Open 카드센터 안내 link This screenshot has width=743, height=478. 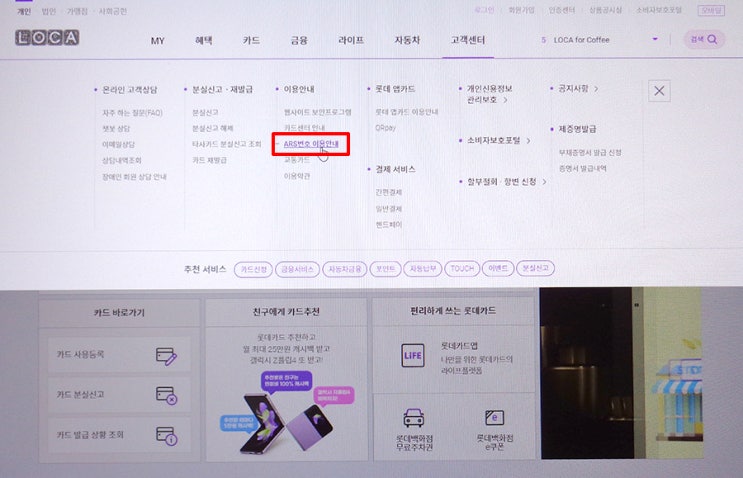coord(305,128)
